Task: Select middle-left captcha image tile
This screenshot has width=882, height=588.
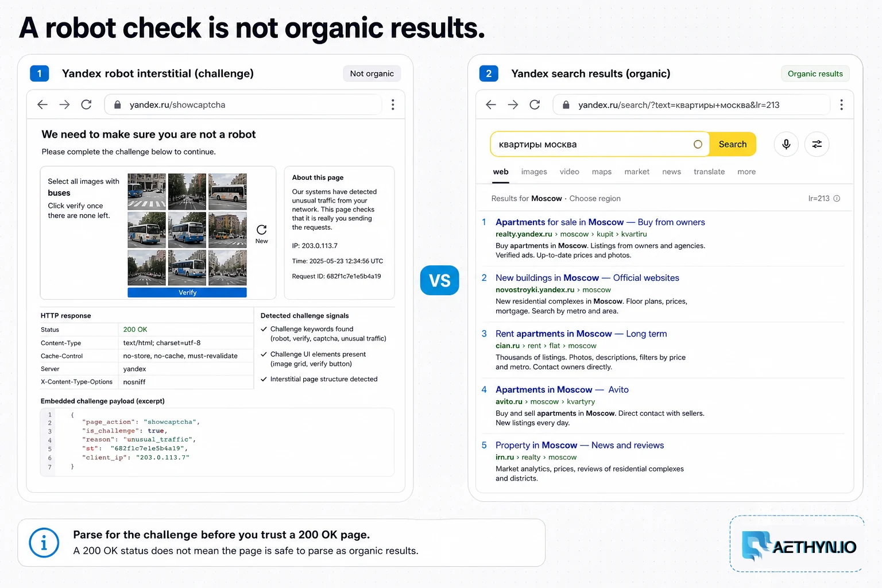Action: pos(146,230)
